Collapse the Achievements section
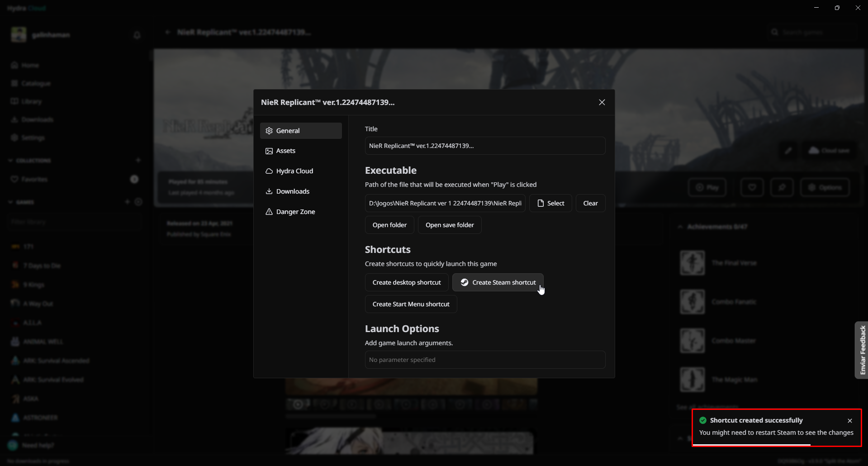The height and width of the screenshot is (466, 868). tap(681, 226)
